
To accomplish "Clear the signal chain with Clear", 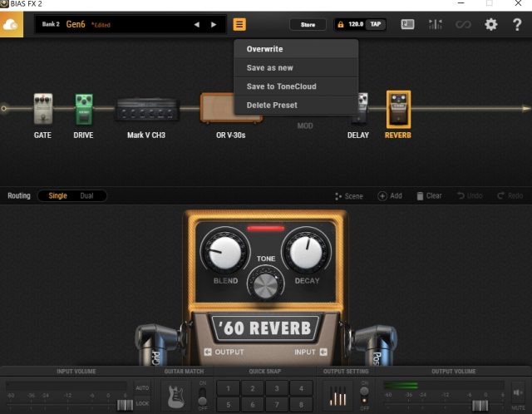I will pos(429,196).
